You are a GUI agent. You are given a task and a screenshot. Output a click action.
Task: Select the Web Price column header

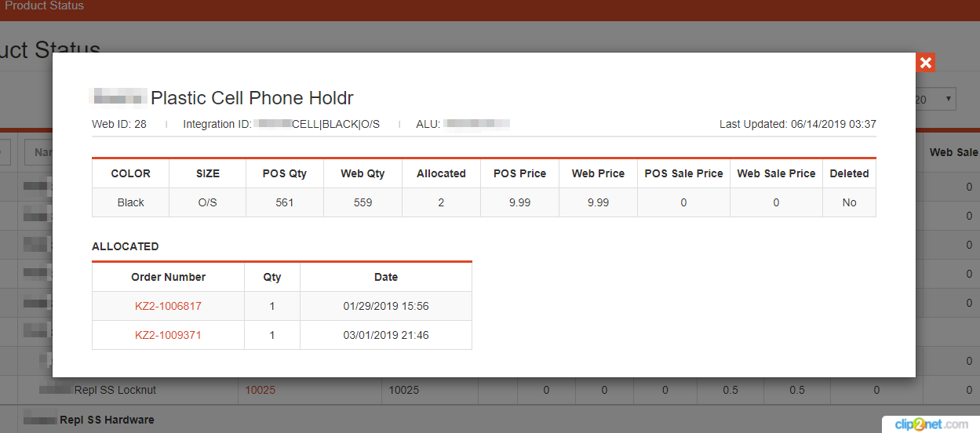point(598,173)
